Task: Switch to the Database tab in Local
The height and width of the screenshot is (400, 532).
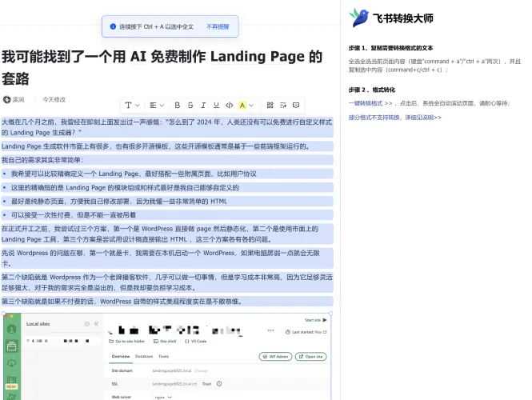Action: coord(144,356)
